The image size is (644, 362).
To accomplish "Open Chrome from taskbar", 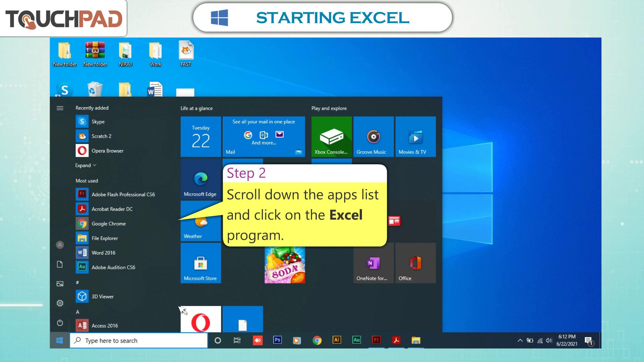I will [317, 341].
